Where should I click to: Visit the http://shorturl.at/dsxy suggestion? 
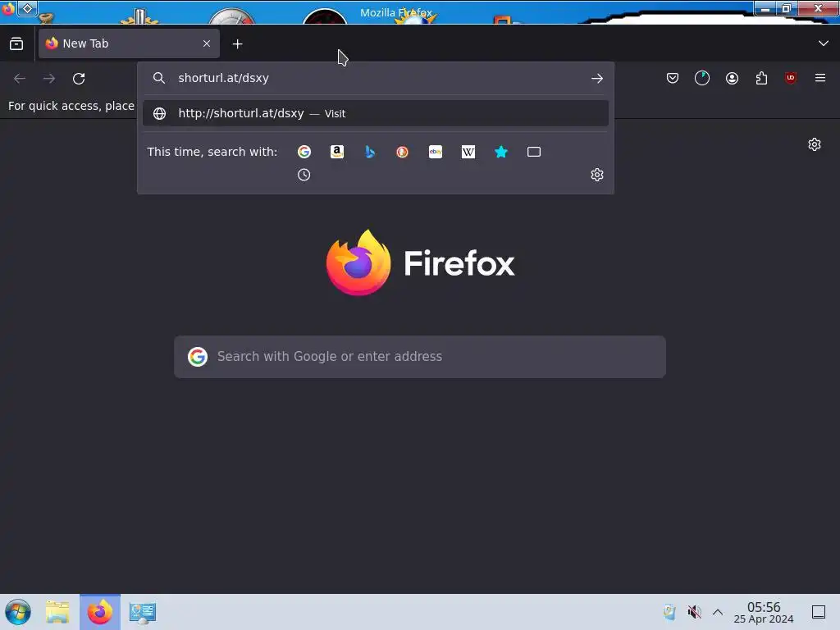(375, 113)
